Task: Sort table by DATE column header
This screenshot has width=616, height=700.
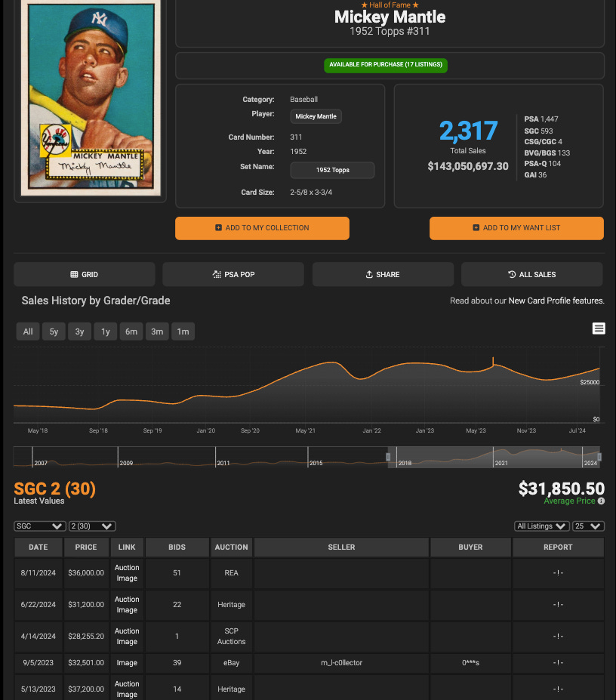Action: click(38, 547)
